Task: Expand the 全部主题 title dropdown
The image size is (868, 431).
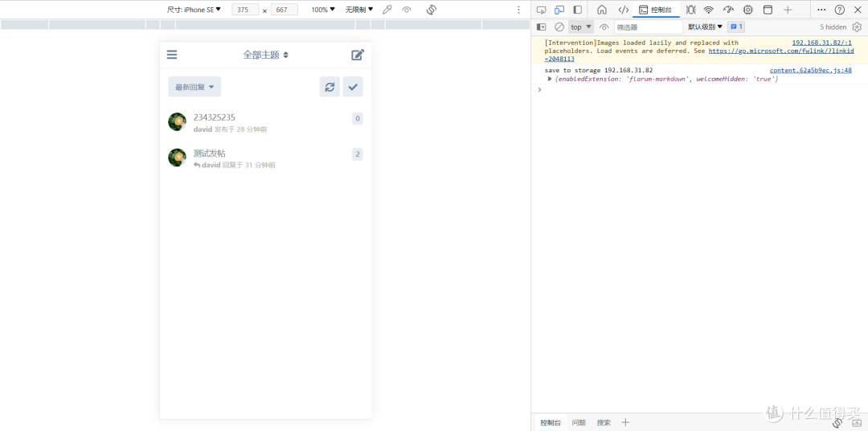Action: tap(266, 55)
